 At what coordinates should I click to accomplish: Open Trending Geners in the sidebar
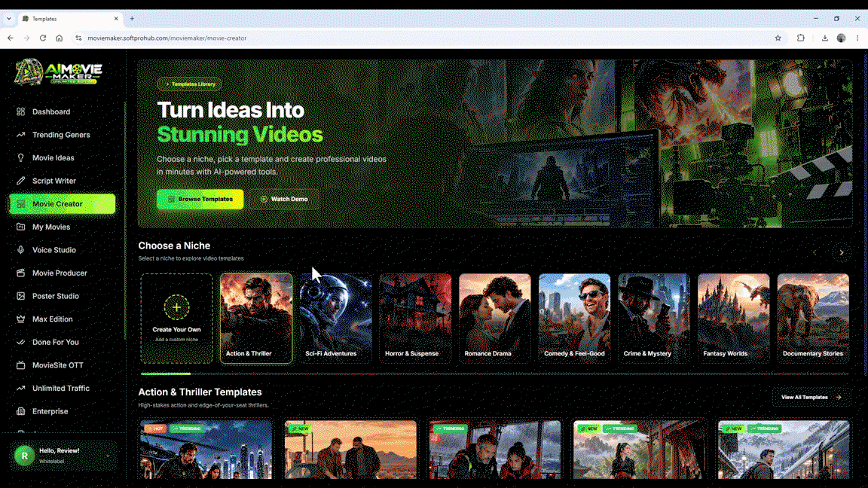[62, 135]
